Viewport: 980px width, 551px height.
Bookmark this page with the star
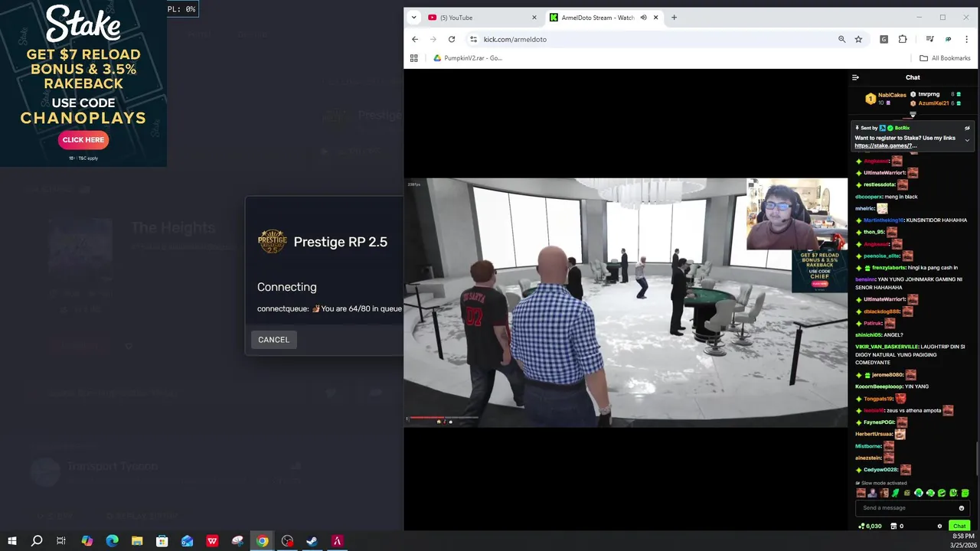coord(858,39)
